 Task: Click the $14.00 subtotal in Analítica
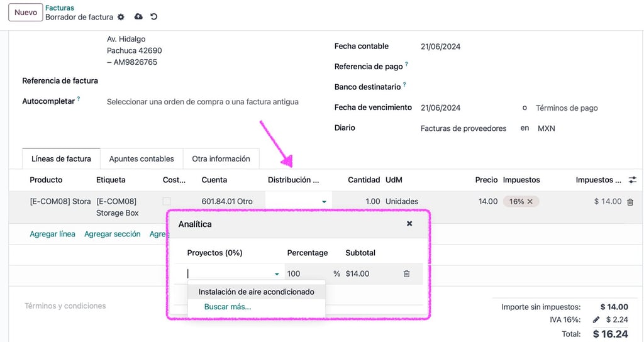(357, 274)
